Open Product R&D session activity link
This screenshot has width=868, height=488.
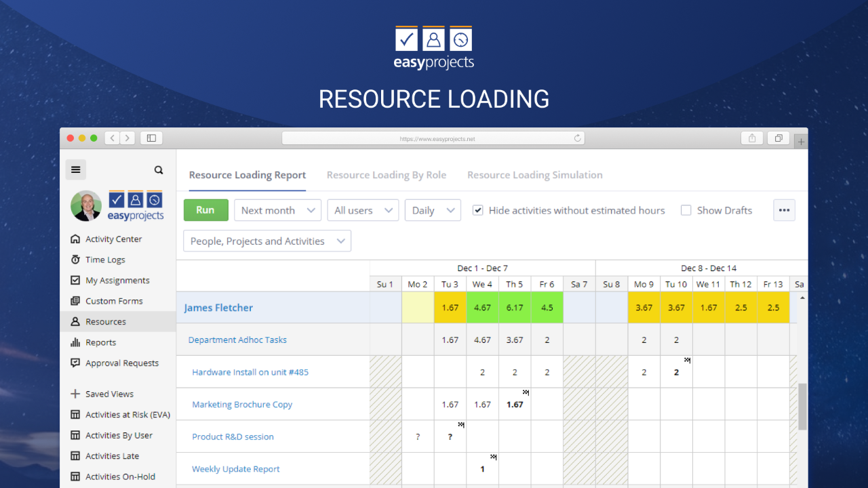(233, 436)
